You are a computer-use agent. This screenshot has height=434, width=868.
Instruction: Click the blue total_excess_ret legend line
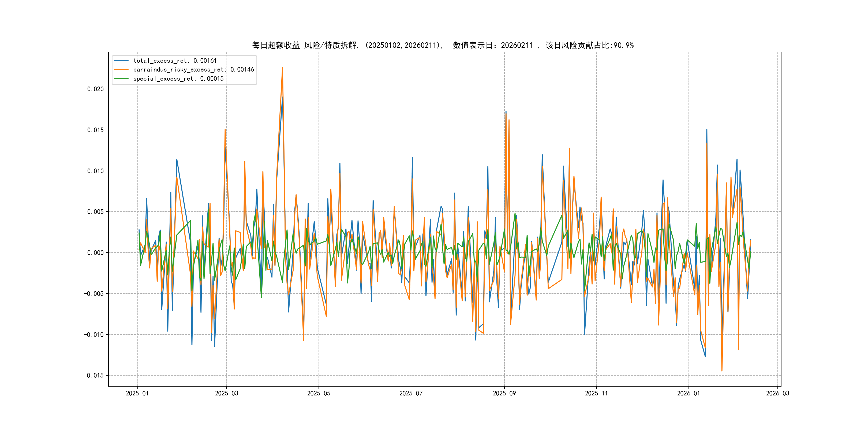[x=121, y=61]
